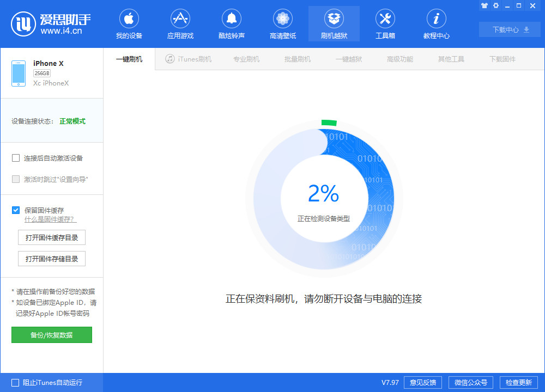545x392 pixels.
Task: Browse 酷炫铃声 ringtones
Action: pos(231,23)
